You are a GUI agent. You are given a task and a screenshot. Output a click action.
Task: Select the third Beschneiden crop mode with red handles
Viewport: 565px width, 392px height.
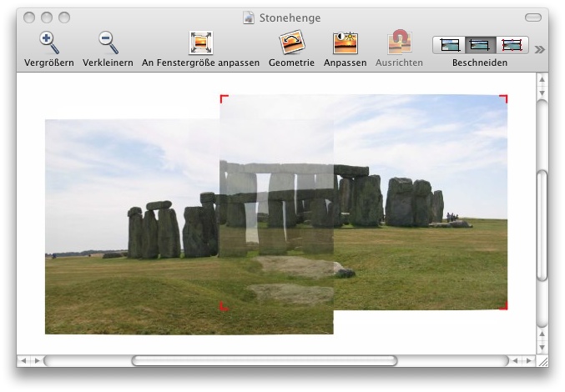(x=512, y=45)
